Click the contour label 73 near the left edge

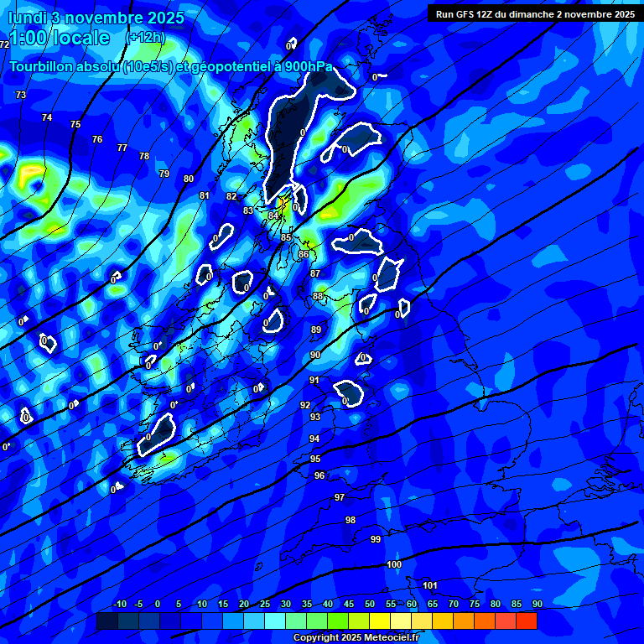tap(21, 96)
